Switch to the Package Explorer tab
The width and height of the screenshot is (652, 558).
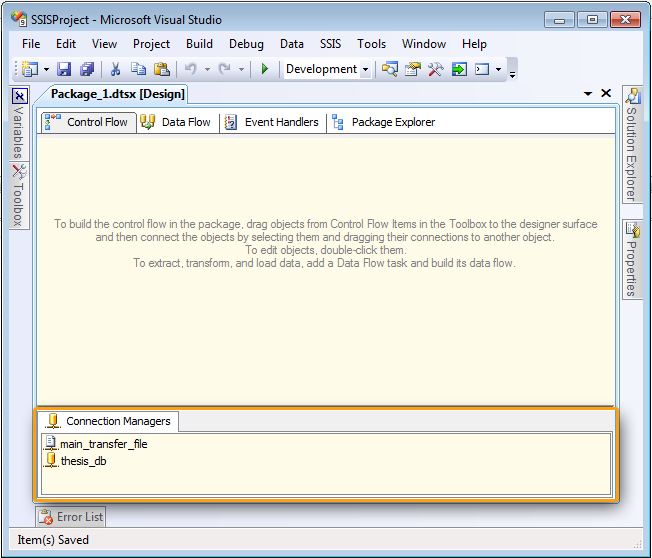tap(383, 122)
